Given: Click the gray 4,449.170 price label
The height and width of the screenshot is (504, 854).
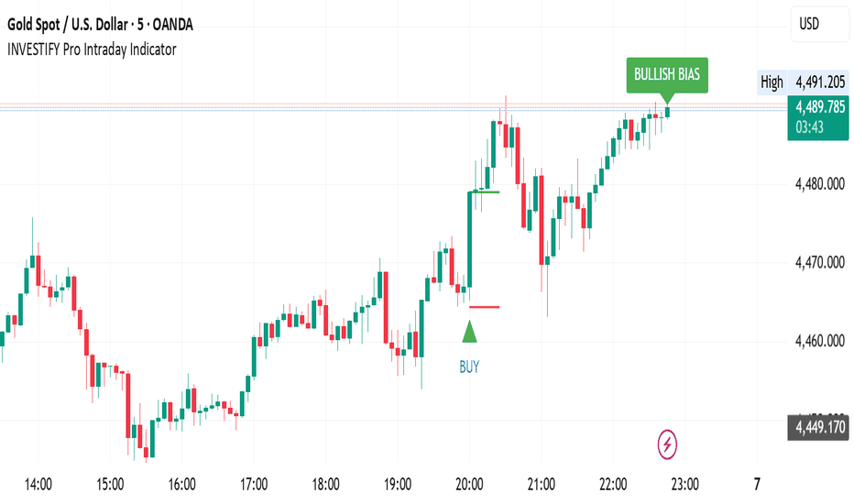Looking at the screenshot, I should tap(817, 426).
